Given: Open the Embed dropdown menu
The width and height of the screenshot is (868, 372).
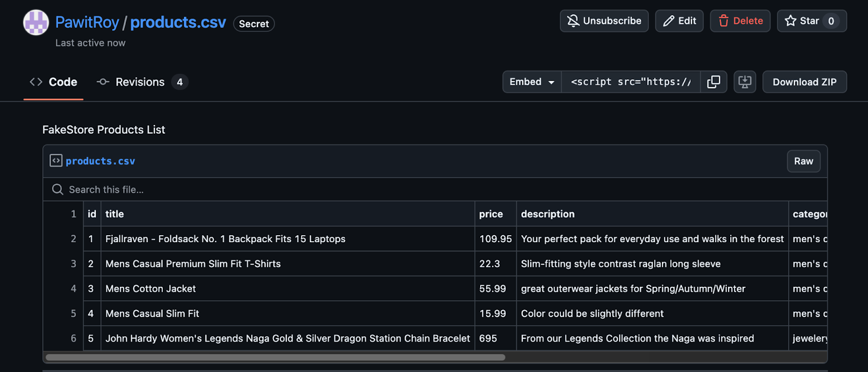Looking at the screenshot, I should (532, 82).
